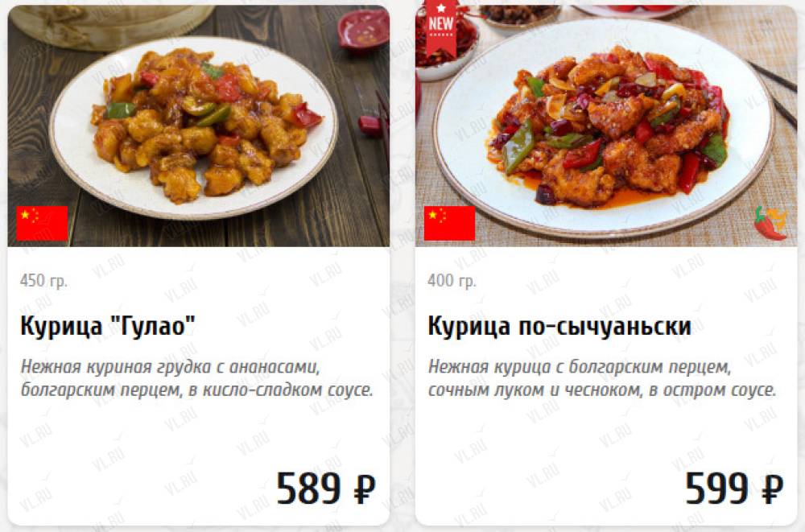Image resolution: width=805 pixels, height=532 pixels.
Task: Click the ruble sign next to 599
Action: coord(773,489)
